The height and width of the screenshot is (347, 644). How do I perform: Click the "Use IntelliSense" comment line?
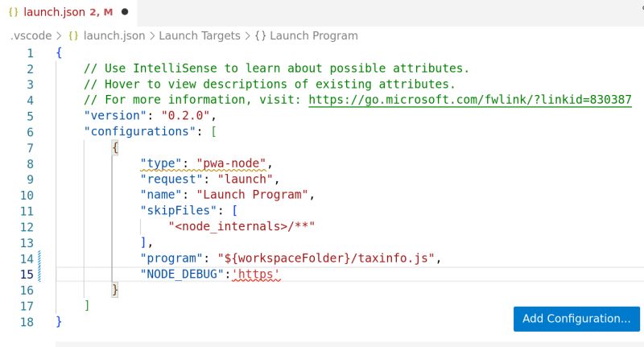click(x=276, y=68)
